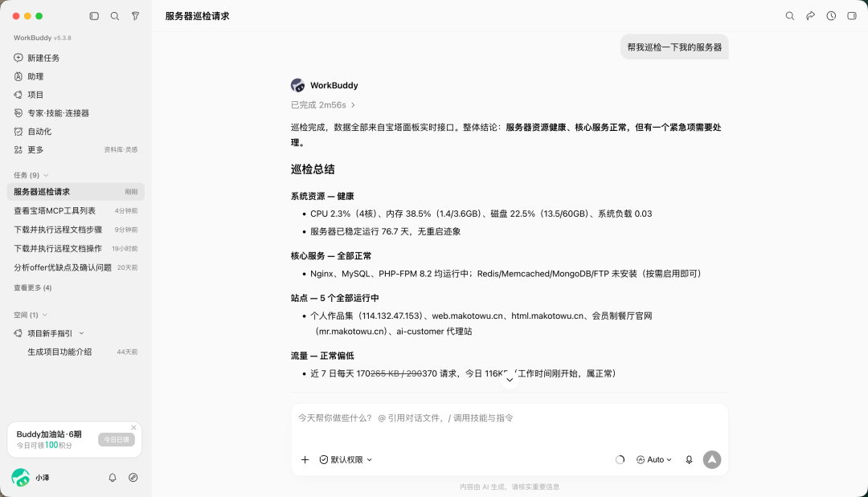This screenshot has width=868, height=497.
Task: Open notifications bell icon
Action: pyautogui.click(x=113, y=477)
